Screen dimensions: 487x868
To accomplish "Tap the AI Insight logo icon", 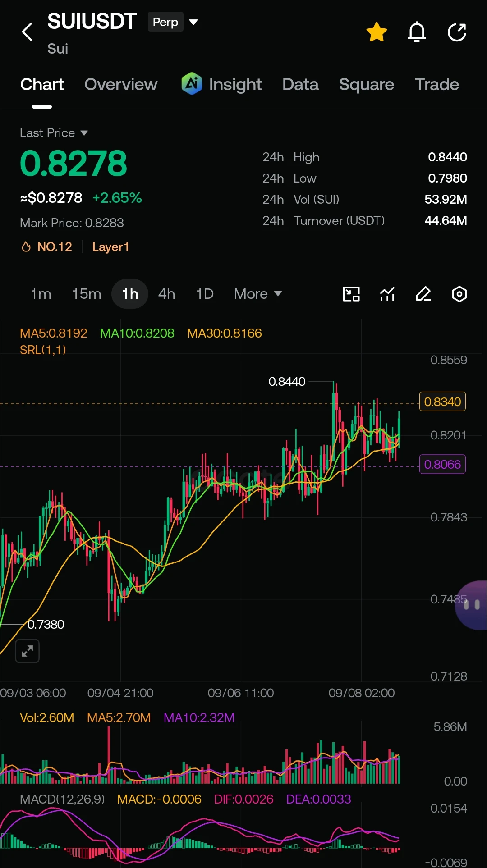I will pyautogui.click(x=192, y=84).
